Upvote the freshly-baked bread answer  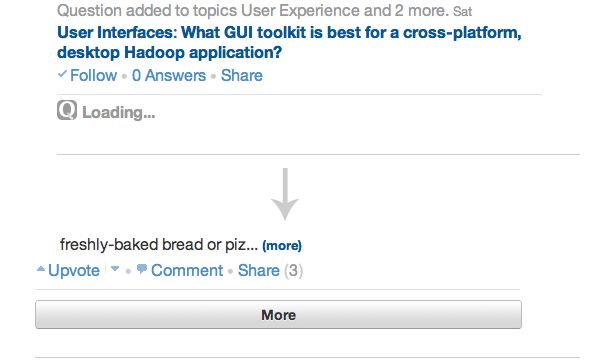(x=74, y=270)
